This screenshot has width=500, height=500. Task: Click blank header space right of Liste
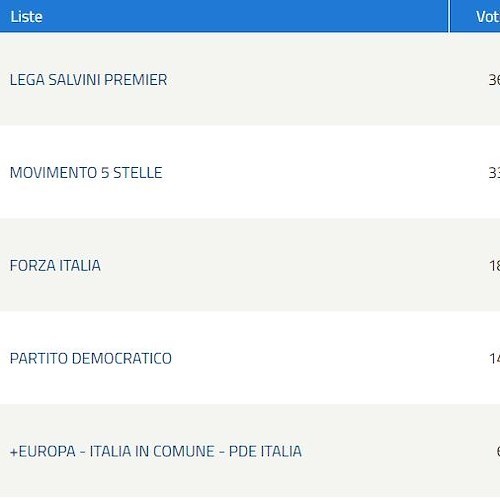click(x=245, y=16)
